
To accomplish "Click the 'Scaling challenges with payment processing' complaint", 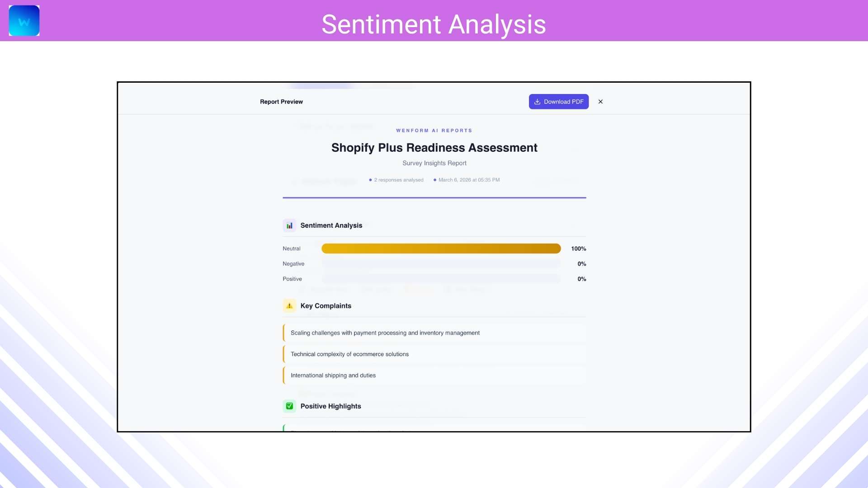I will pos(434,333).
